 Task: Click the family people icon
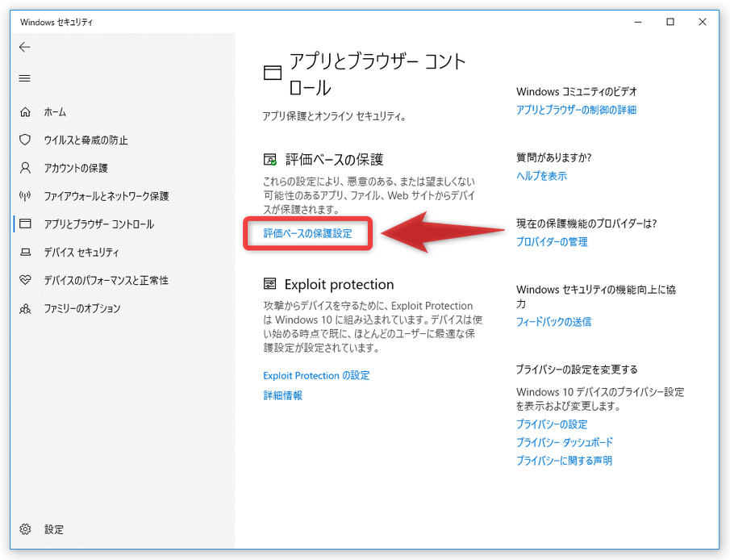(x=25, y=308)
